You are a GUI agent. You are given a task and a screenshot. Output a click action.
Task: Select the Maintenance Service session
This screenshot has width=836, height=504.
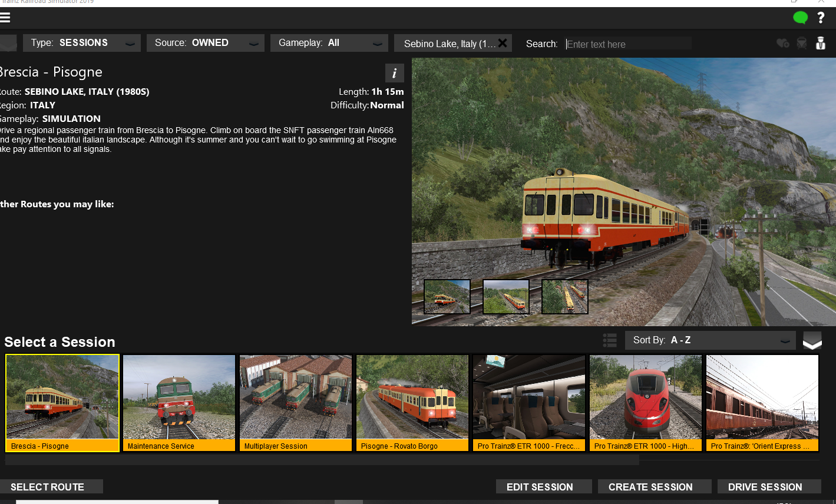click(x=179, y=403)
